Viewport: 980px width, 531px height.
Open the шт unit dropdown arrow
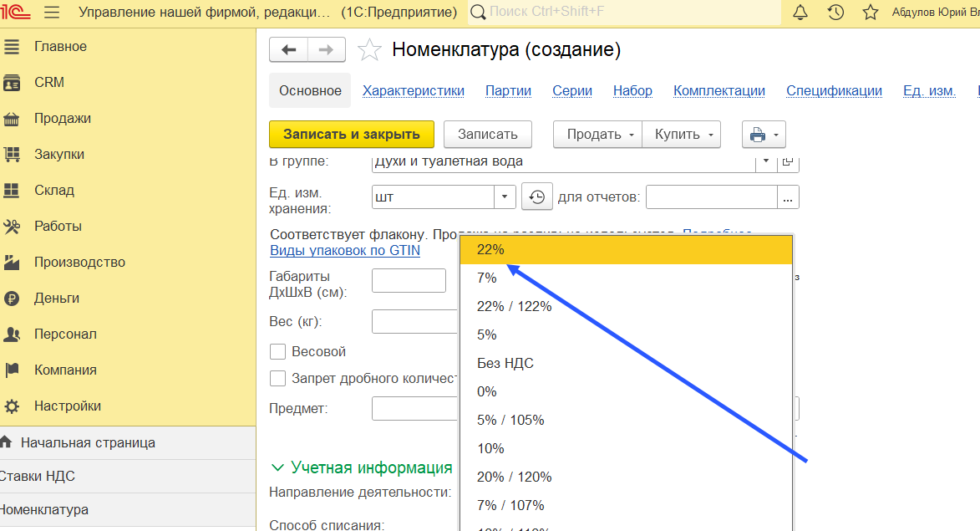pyautogui.click(x=505, y=197)
